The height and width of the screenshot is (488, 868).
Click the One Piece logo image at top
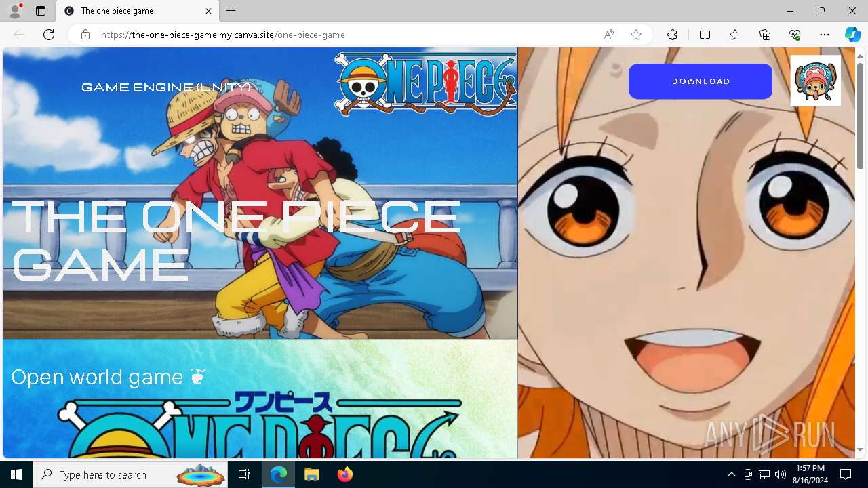tap(425, 83)
